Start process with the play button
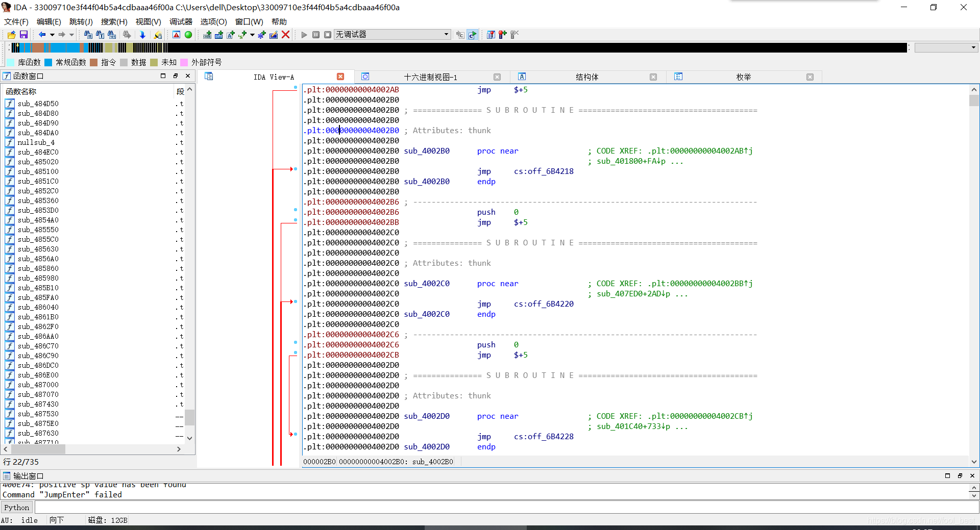 304,35
